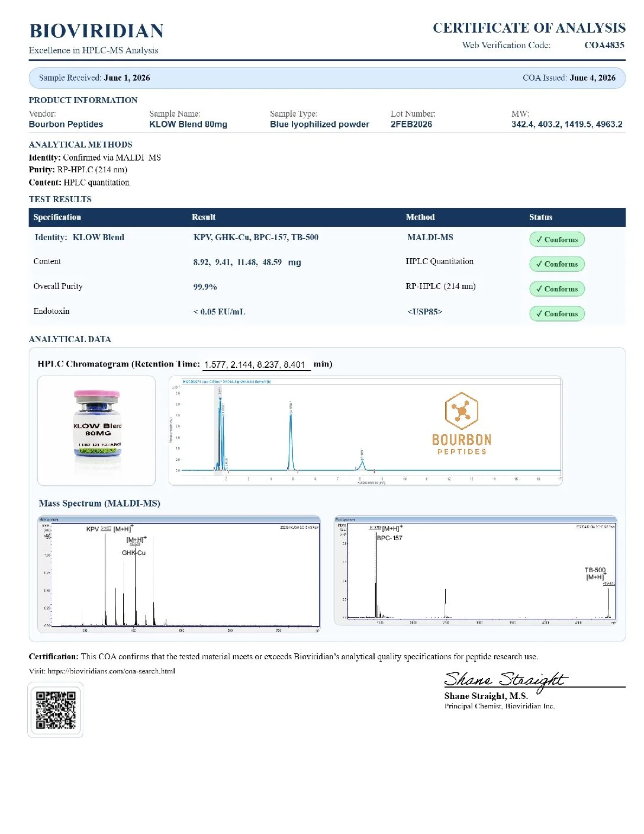
Task: Click the Bourbon Peptides hexagon logo
Action: click(x=461, y=410)
